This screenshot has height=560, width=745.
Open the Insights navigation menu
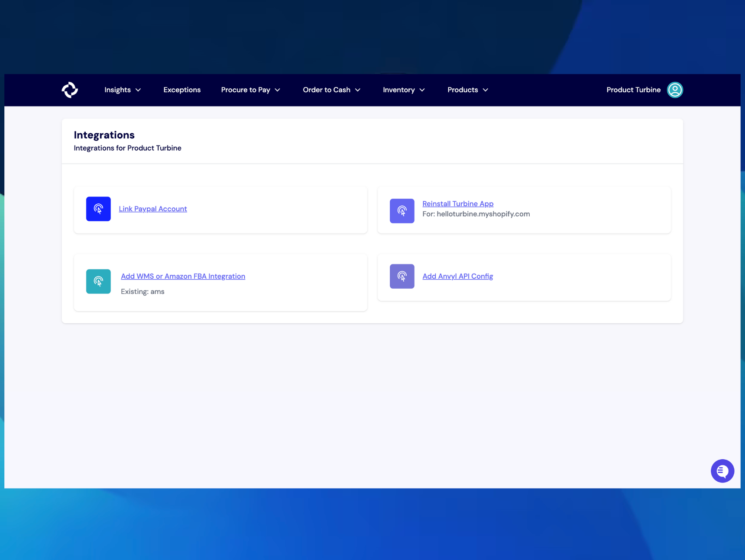pyautogui.click(x=117, y=90)
